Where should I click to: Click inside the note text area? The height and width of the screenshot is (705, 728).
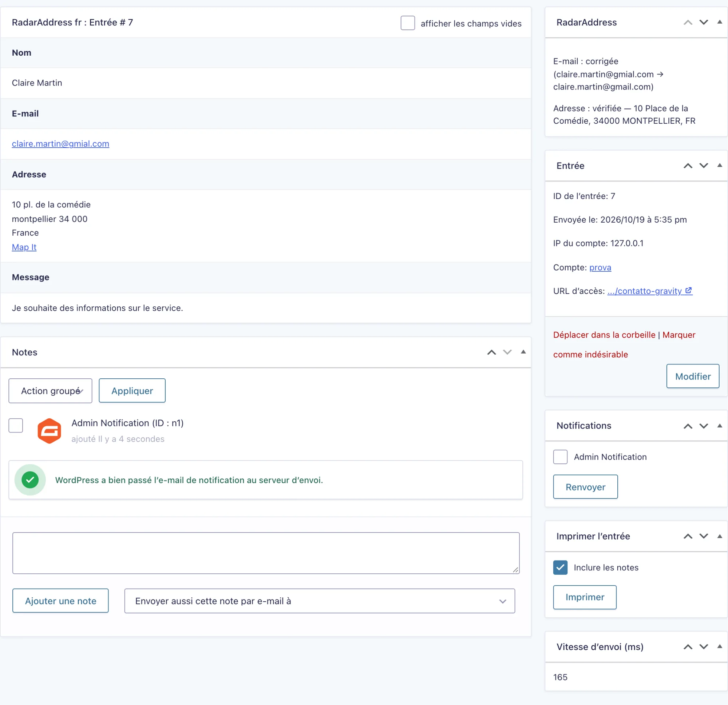point(266,553)
